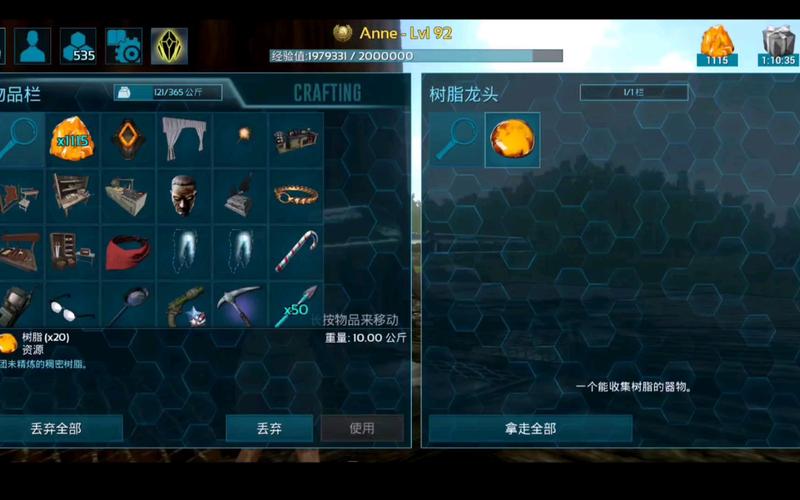Screen dimensions: 800x500
Task: Switch to the CRAFTING tab
Action: pos(328,92)
